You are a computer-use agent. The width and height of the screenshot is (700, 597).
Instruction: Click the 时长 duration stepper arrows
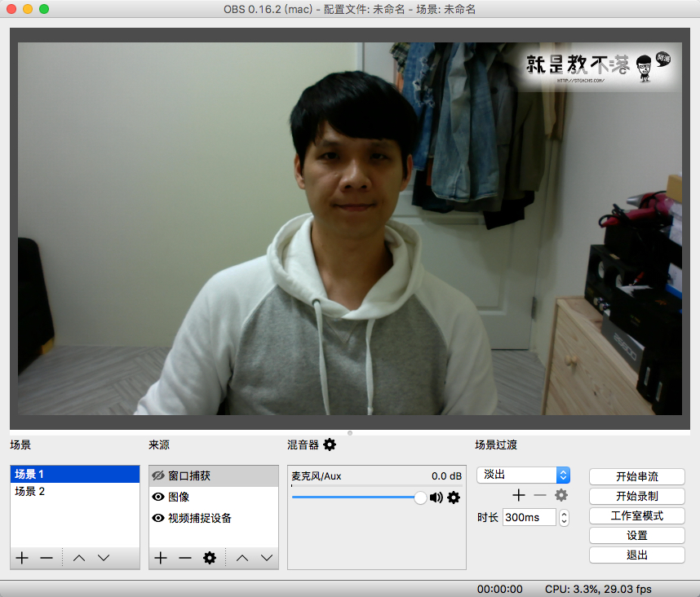(x=564, y=517)
